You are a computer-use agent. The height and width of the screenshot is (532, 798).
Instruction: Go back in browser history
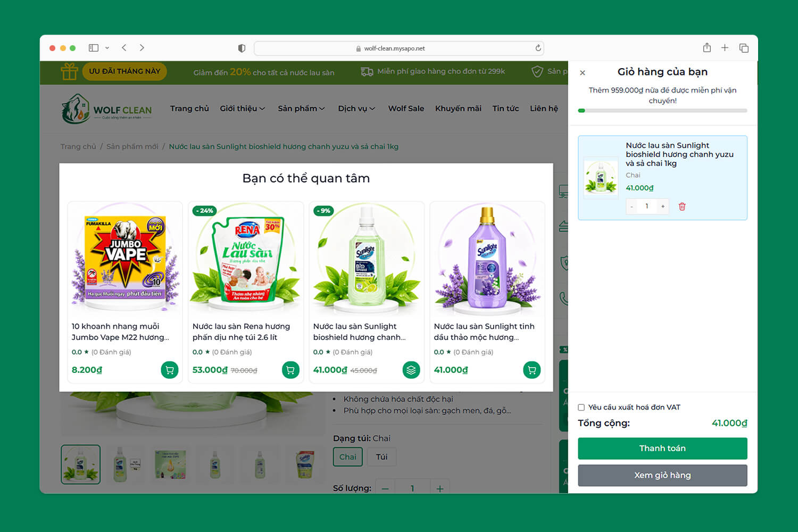click(124, 48)
